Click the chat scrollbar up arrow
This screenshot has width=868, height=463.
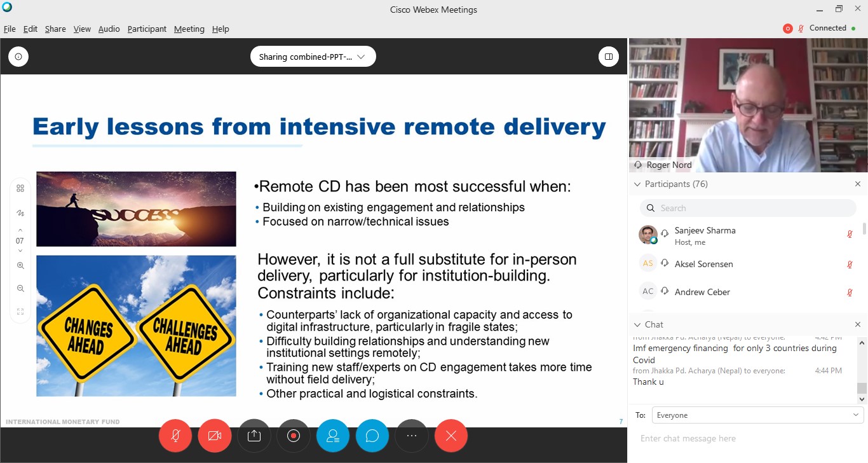coord(862,342)
